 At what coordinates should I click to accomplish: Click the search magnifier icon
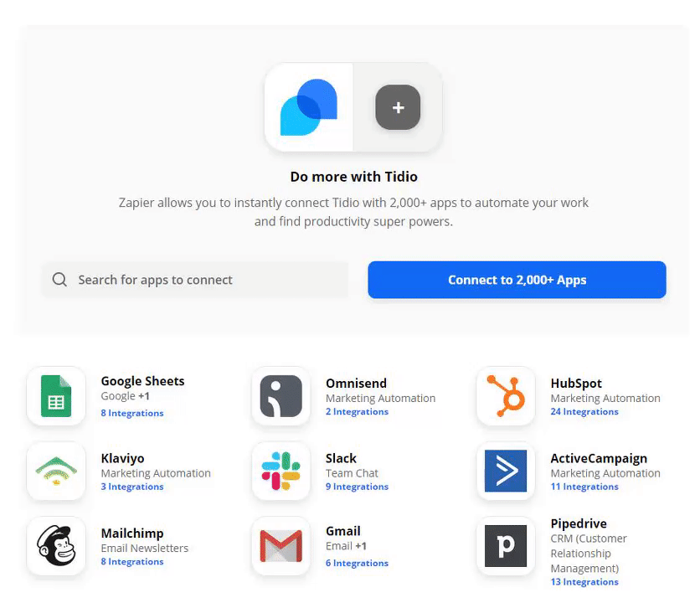pos(59,280)
